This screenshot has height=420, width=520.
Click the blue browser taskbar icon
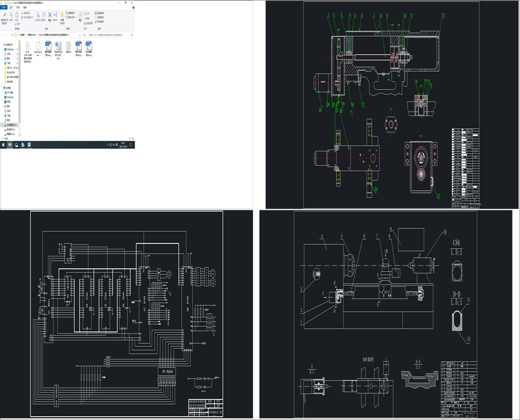click(x=16, y=145)
